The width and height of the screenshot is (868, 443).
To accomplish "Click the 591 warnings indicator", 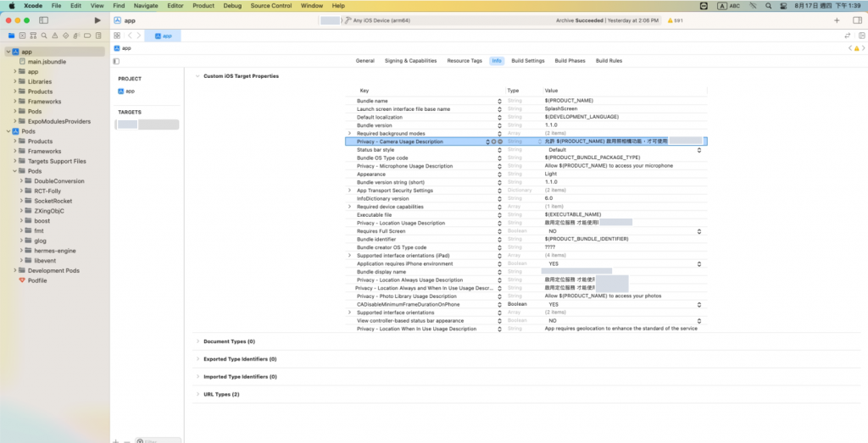I will coord(675,20).
